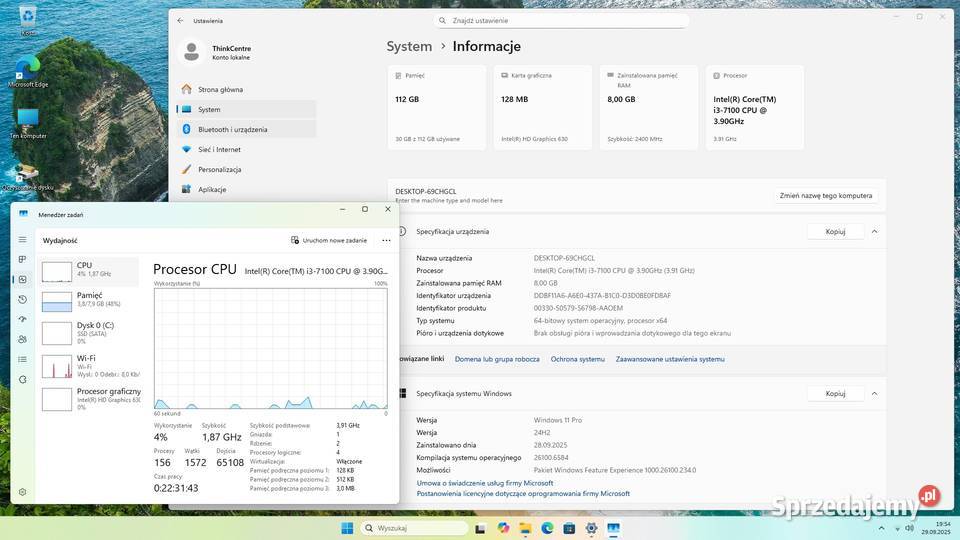This screenshot has width=960, height=540.
Task: Select Personalizacja in Settings sidebar
Action: 219,169
